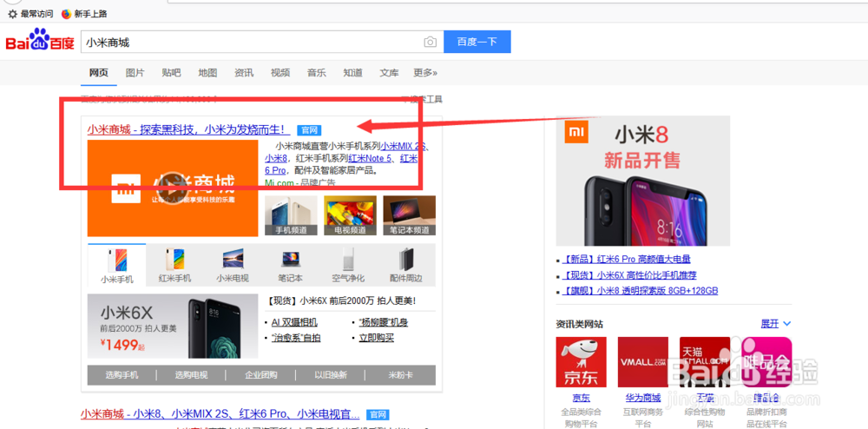Click the 华为商城 text link

643,398
